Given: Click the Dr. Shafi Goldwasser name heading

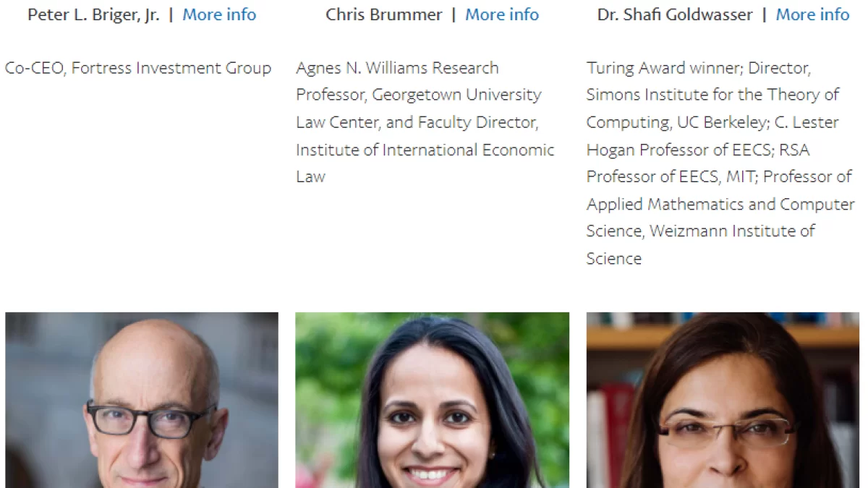Looking at the screenshot, I should coord(674,14).
